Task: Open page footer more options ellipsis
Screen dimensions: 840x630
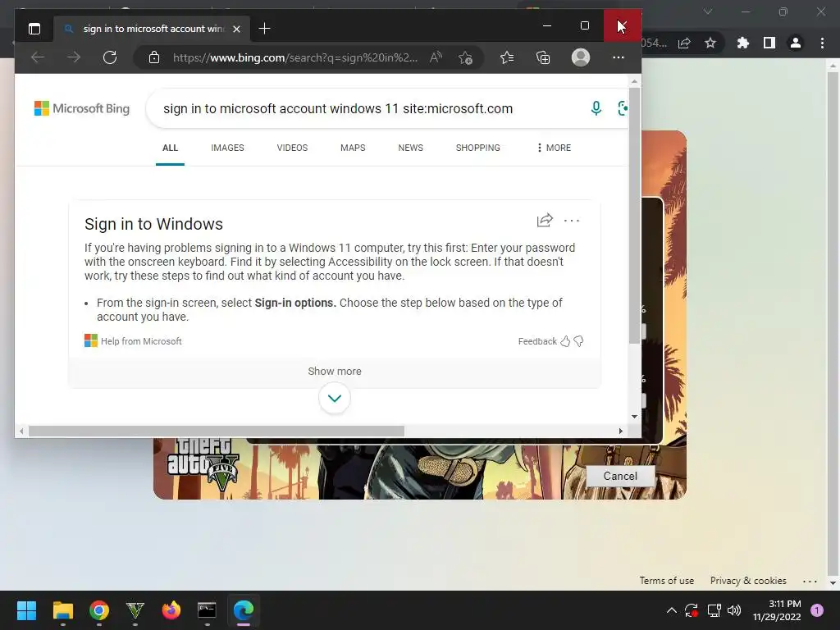Action: click(810, 581)
